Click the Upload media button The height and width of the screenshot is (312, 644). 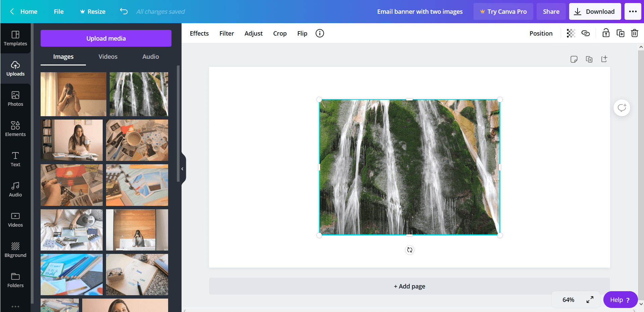106,38
